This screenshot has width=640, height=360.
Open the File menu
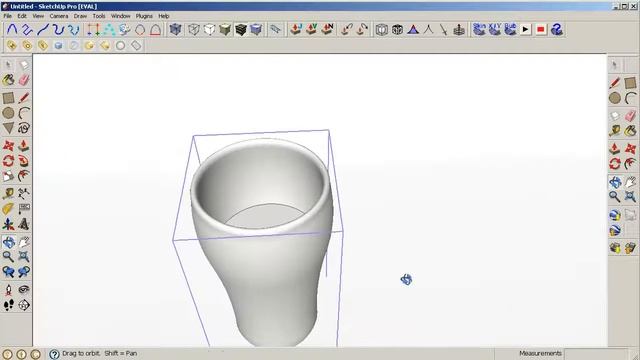point(7,16)
